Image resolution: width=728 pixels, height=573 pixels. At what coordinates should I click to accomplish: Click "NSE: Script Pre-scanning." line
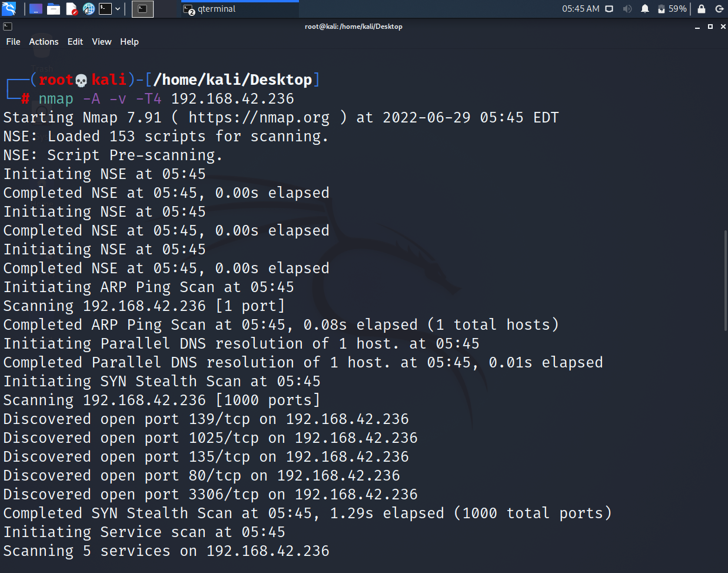pyautogui.click(x=113, y=155)
